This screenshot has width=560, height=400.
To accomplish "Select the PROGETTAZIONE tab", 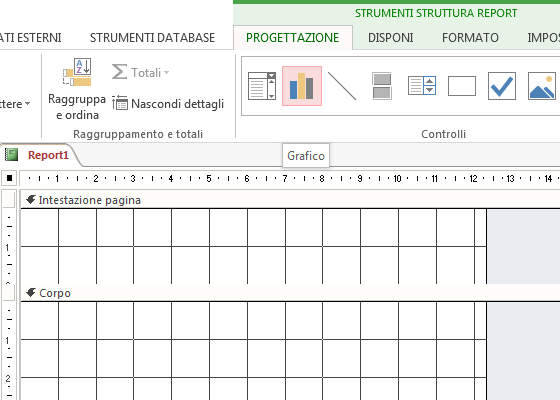I will coord(292,38).
